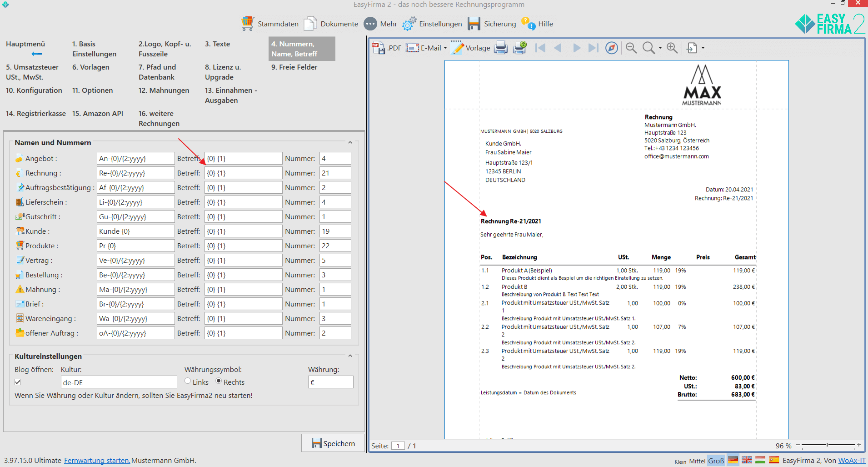The height and width of the screenshot is (467, 868).
Task: Click the Lieferschein Betreff field
Action: (243, 202)
